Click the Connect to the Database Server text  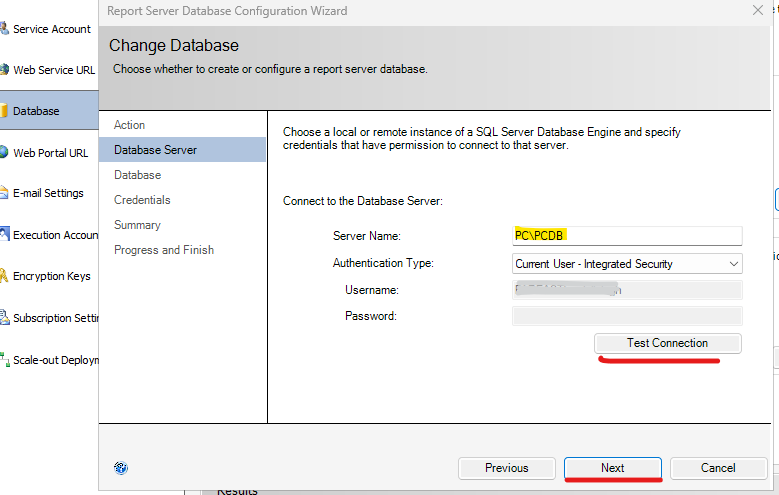[363, 201]
